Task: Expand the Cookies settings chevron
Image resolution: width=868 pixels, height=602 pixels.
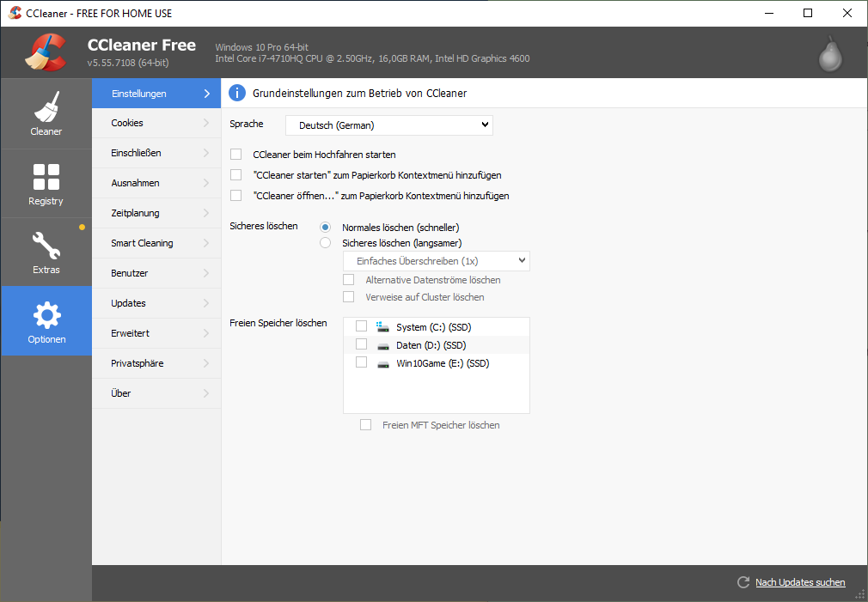Action: [206, 123]
